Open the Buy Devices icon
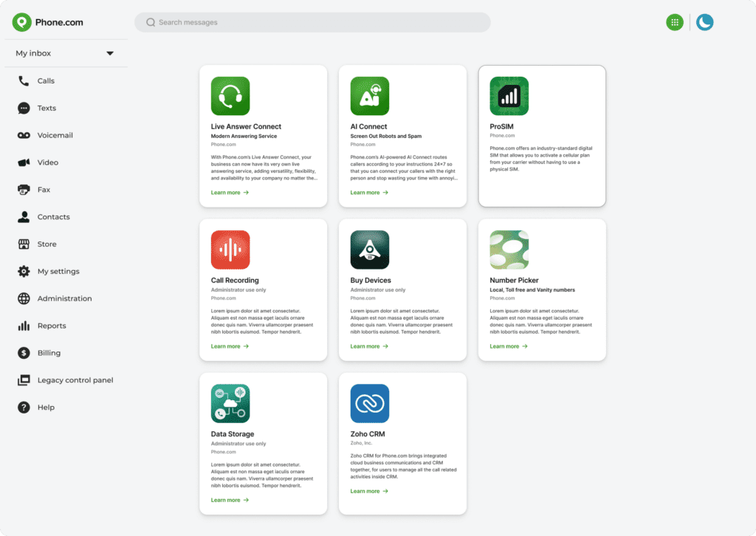 click(369, 250)
